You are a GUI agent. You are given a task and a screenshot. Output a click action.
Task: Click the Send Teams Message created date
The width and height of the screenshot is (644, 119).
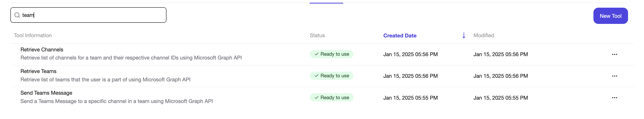(410, 98)
